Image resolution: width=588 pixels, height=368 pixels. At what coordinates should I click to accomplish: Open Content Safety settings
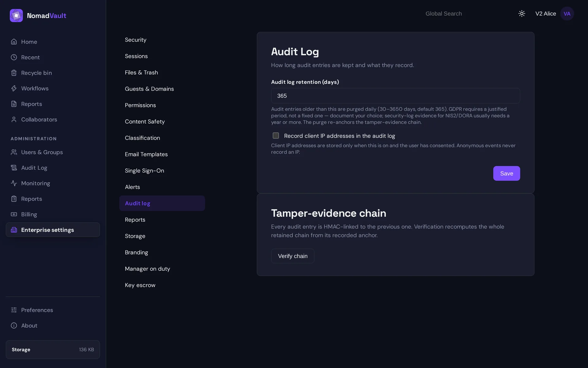tap(162, 121)
